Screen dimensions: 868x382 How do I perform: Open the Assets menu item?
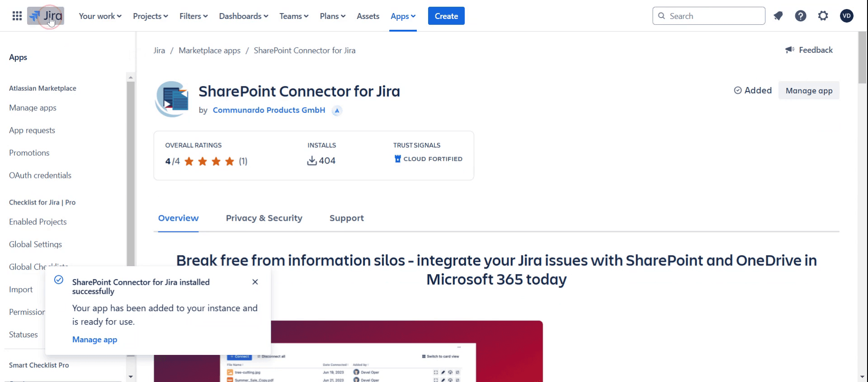(368, 16)
